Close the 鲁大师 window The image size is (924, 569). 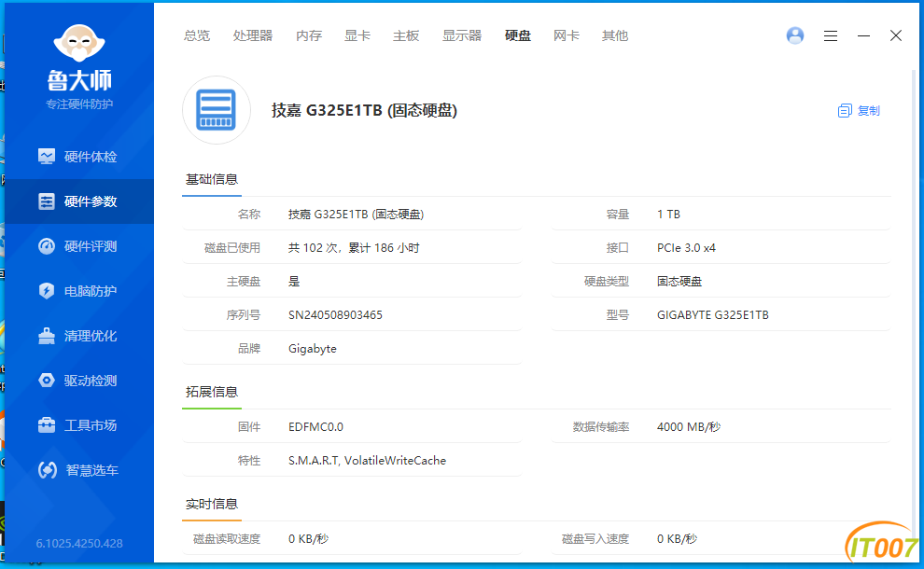pyautogui.click(x=896, y=35)
